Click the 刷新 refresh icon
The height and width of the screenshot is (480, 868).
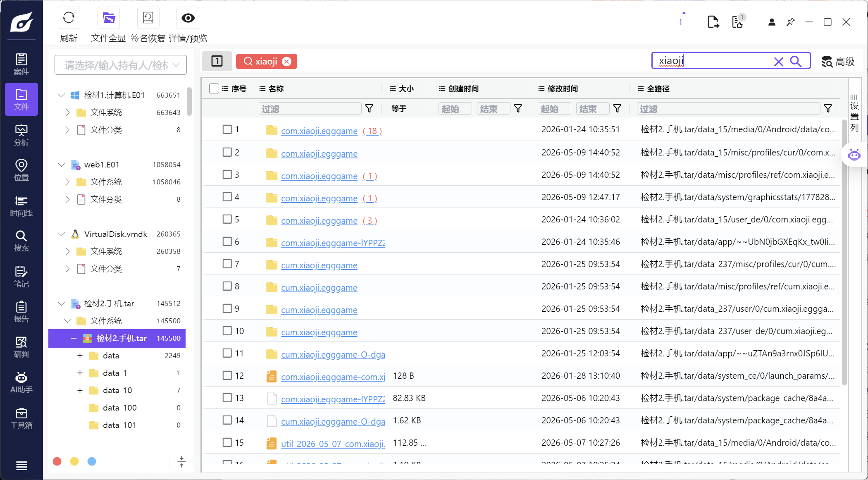(69, 18)
